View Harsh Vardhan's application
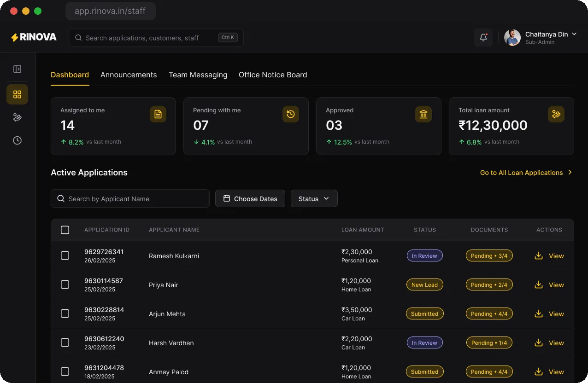The image size is (588, 383). (556, 343)
